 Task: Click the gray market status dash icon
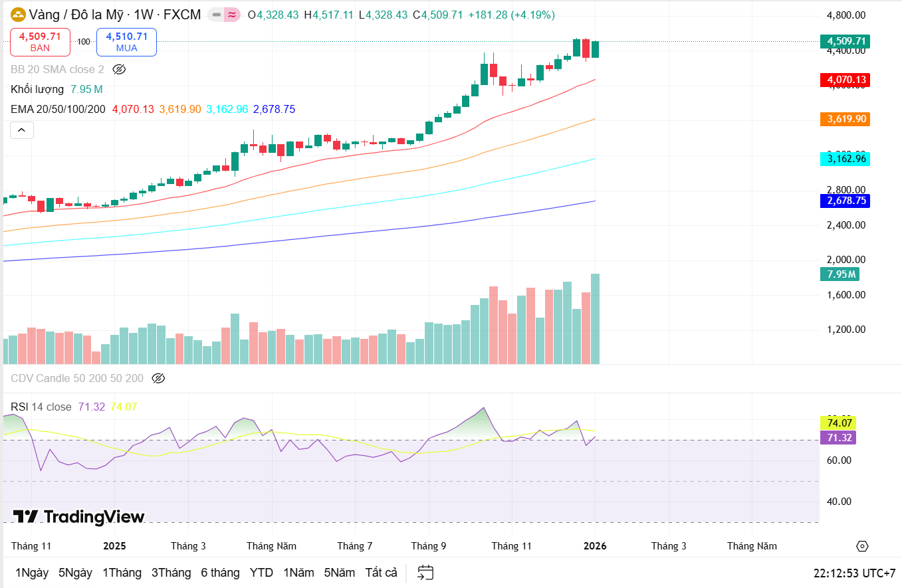click(216, 15)
